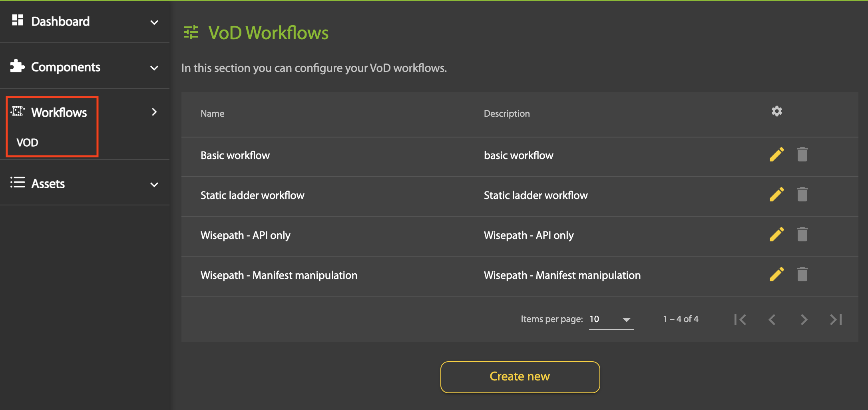
Task: Delete the Static ladder workflow
Action: [x=802, y=195]
